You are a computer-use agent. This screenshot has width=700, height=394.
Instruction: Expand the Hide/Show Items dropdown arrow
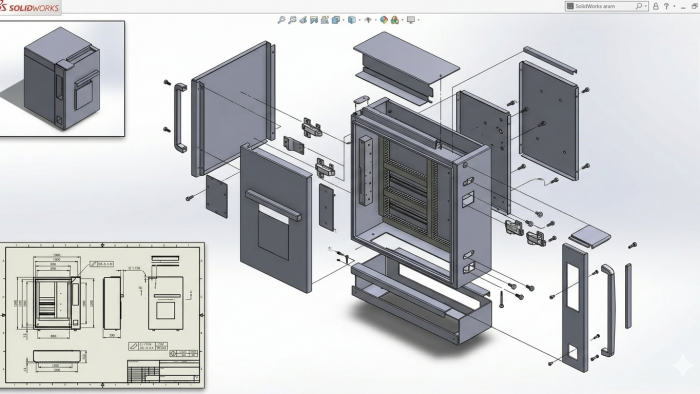[x=376, y=20]
